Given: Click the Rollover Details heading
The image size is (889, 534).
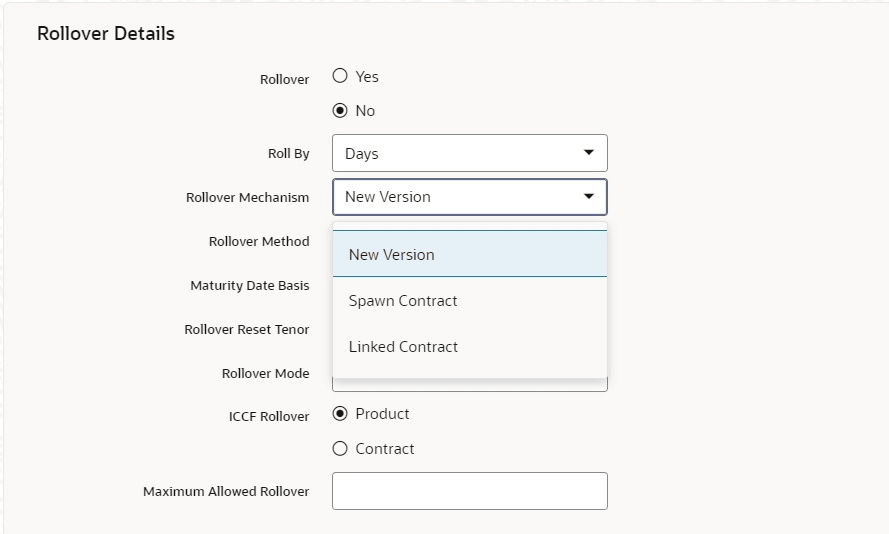Looking at the screenshot, I should [x=106, y=33].
